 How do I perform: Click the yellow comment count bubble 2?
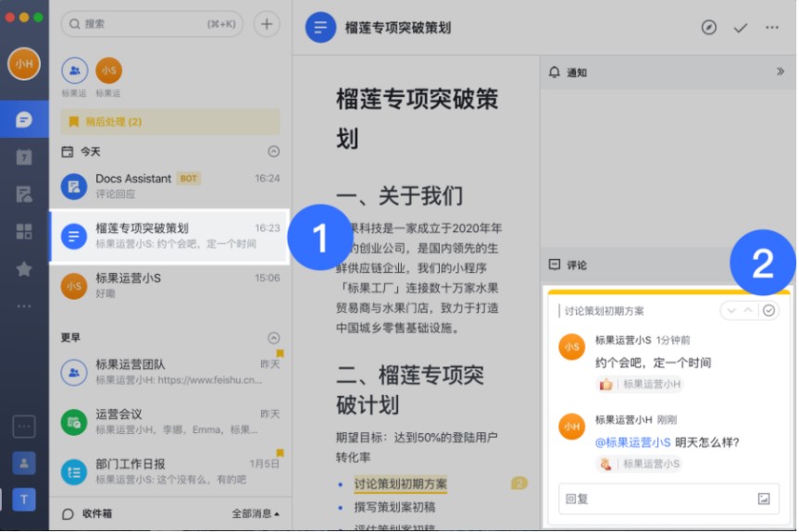(x=519, y=483)
